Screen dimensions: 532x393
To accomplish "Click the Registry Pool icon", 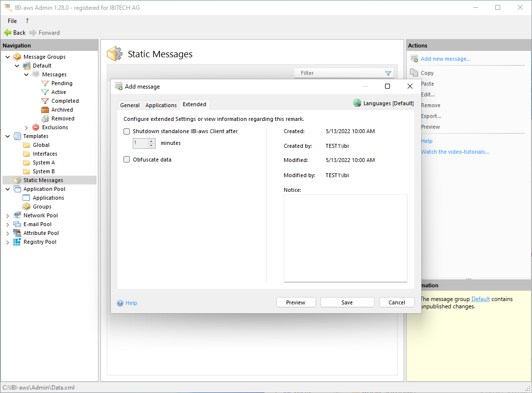I will pos(17,242).
